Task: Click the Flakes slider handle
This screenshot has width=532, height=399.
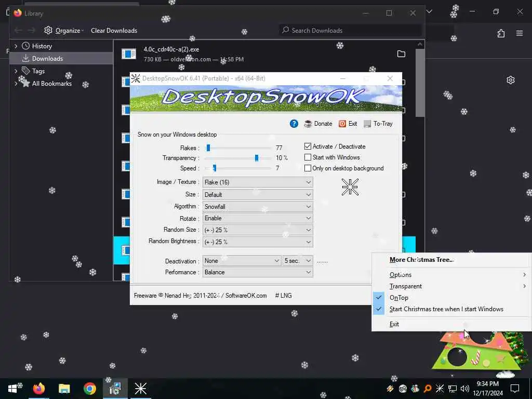Action: point(208,148)
